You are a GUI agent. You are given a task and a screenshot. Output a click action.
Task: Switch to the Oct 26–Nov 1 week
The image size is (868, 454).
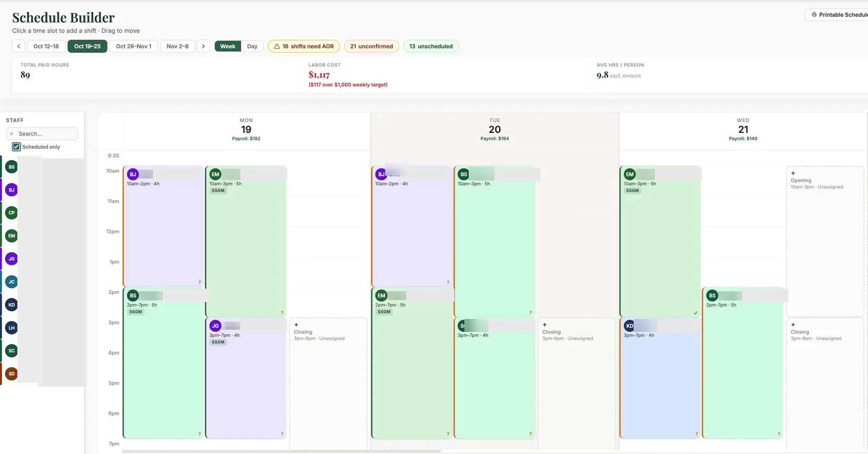(x=134, y=46)
